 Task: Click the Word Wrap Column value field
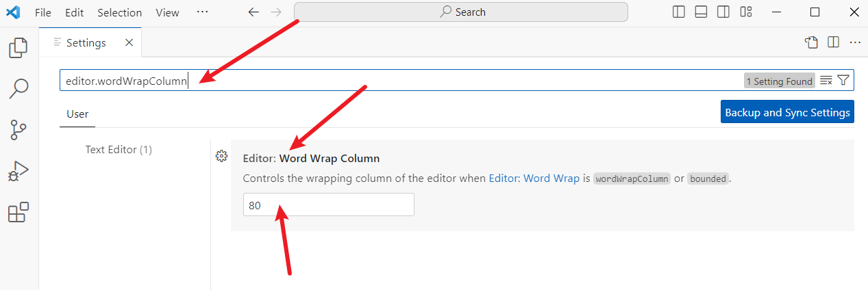[x=329, y=205]
